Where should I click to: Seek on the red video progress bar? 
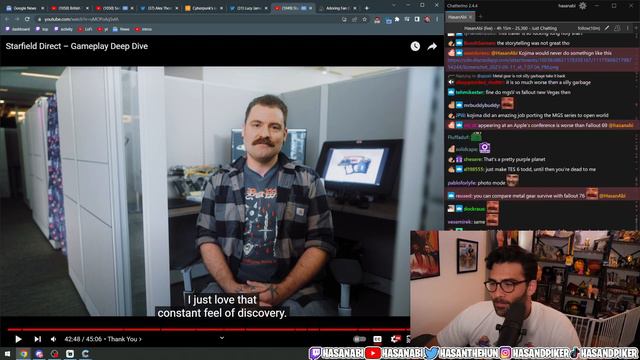[208, 329]
